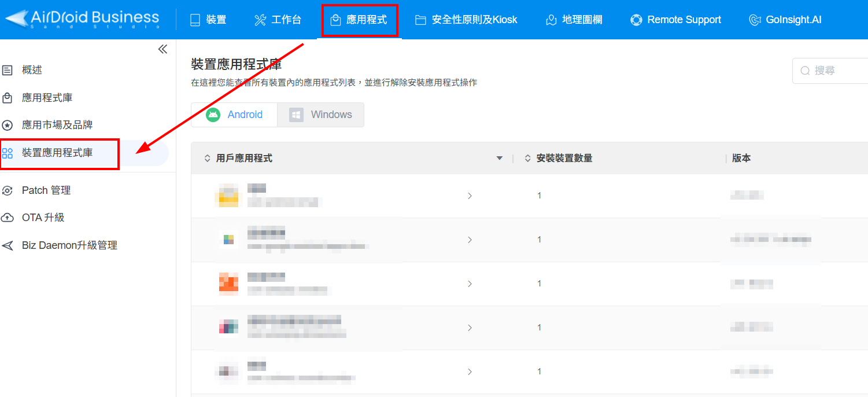This screenshot has height=397, width=868.
Task: Open the 安全性原則及Kiosk tab
Action: pyautogui.click(x=466, y=20)
